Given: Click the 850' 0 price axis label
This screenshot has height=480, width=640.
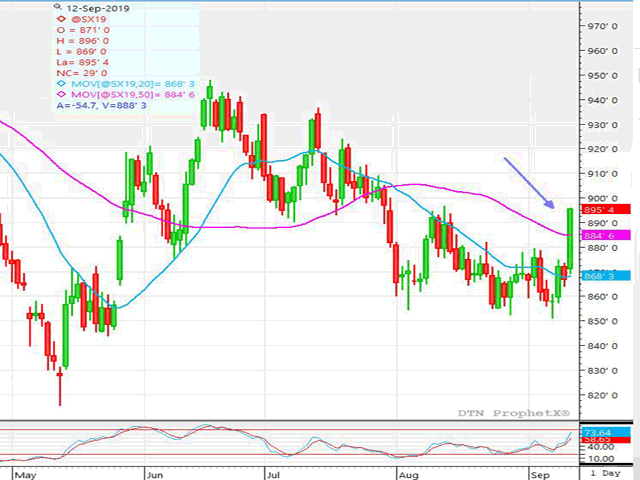Looking at the screenshot, I should [x=602, y=321].
